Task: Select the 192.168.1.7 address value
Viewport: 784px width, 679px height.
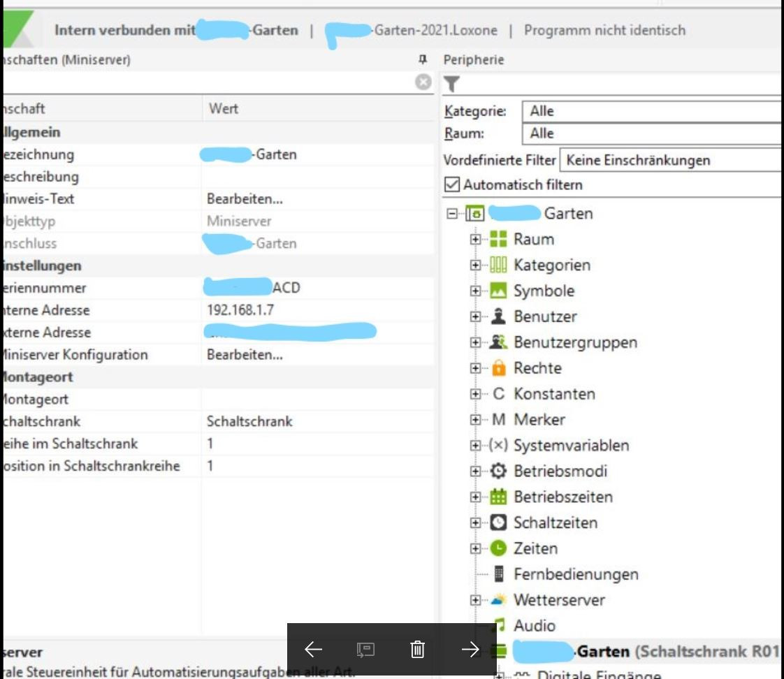Action: [x=240, y=310]
